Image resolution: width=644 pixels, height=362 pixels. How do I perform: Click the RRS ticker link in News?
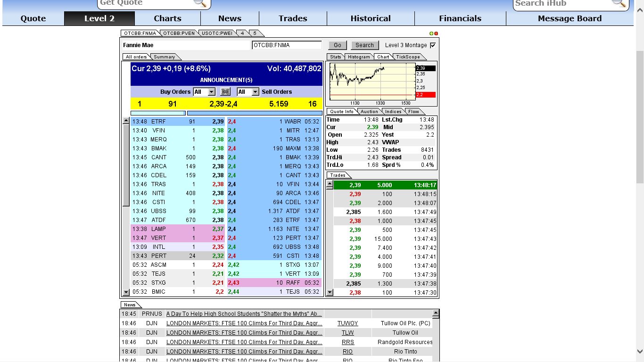(x=348, y=342)
